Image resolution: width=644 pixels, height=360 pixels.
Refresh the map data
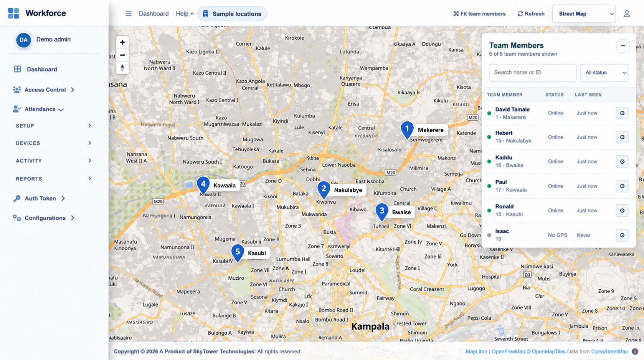pyautogui.click(x=531, y=14)
